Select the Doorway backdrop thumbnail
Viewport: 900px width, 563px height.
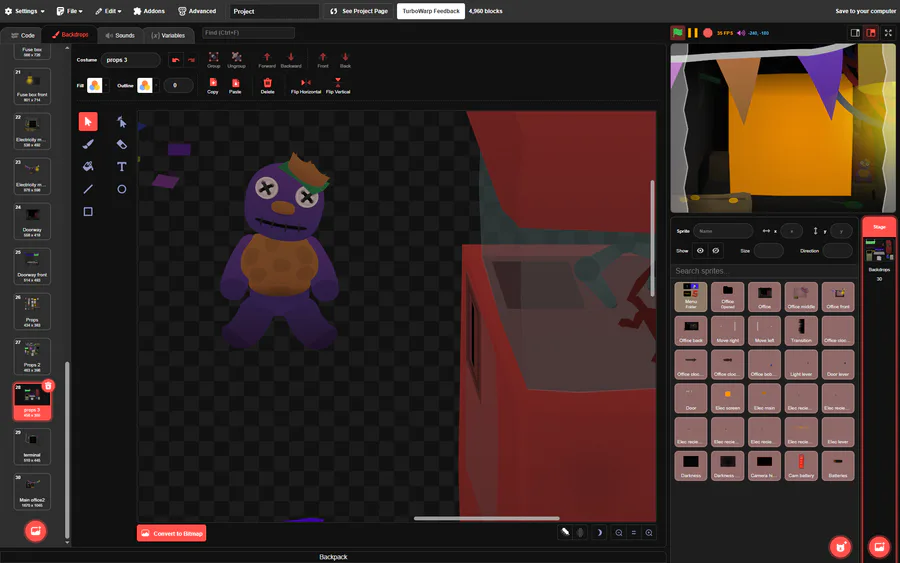point(32,221)
